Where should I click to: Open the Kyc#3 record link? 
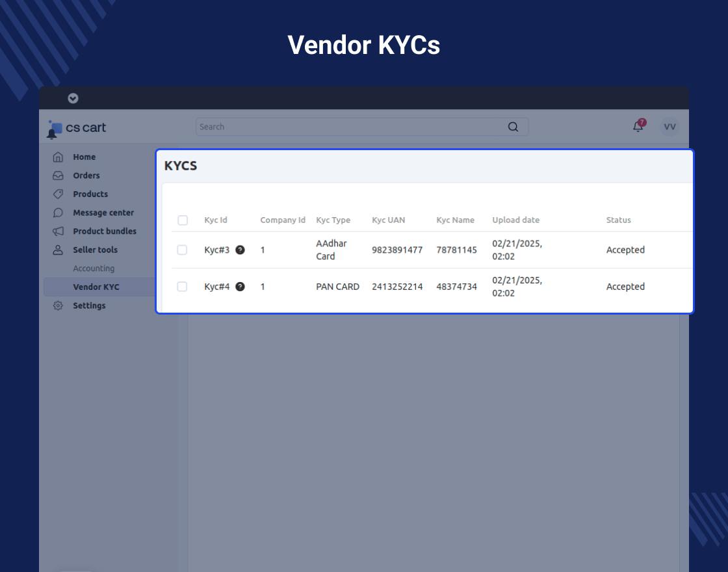point(217,250)
